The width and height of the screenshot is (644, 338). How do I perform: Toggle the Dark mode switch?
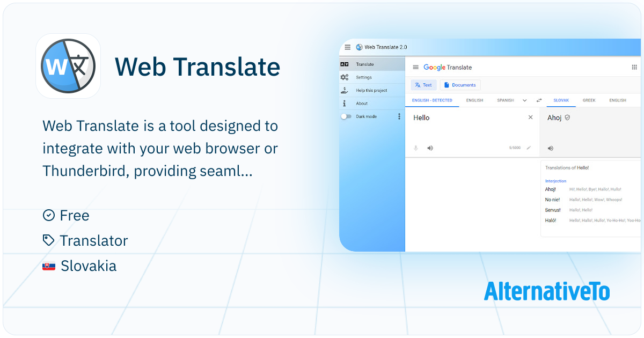click(x=346, y=116)
